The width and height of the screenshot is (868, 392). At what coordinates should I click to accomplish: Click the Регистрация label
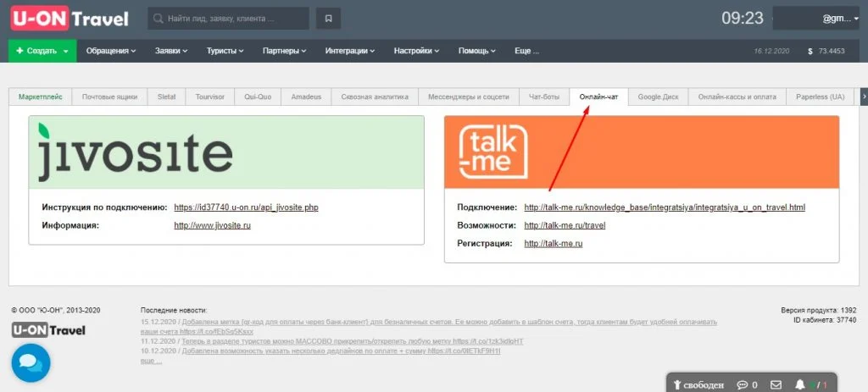485,243
